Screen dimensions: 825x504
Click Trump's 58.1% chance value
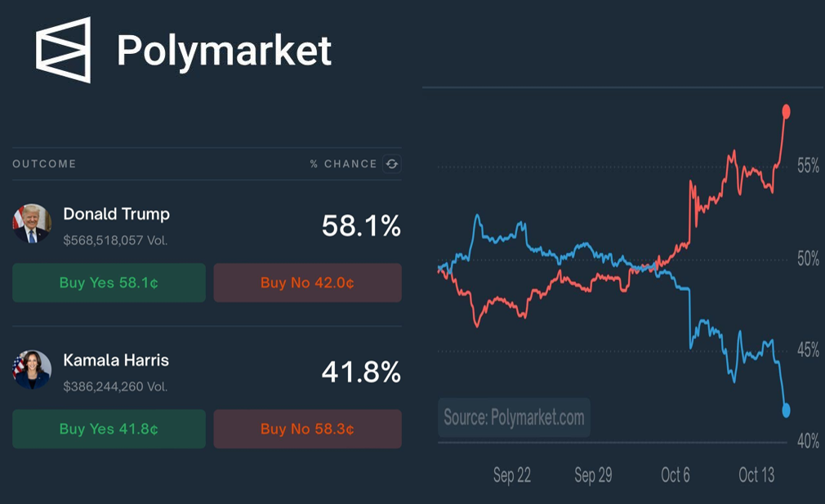pos(361,226)
